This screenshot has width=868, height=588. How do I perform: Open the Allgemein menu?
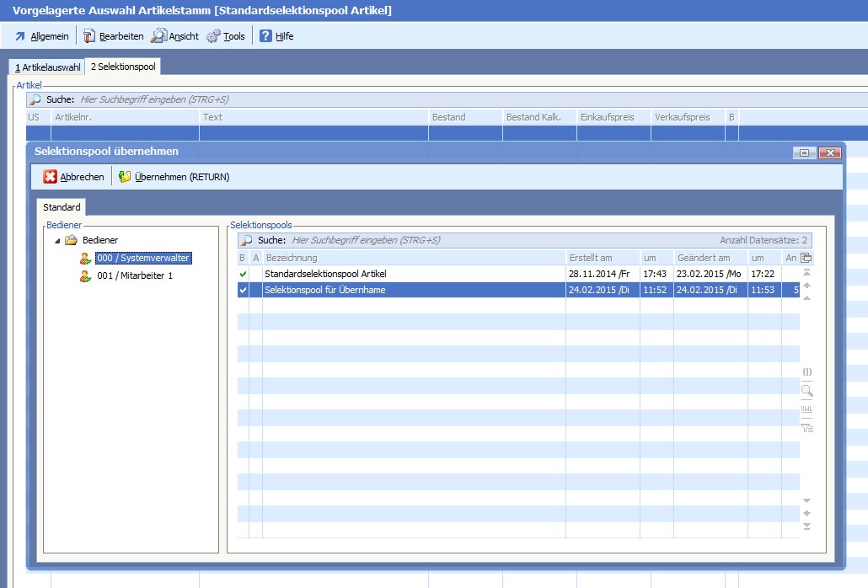click(x=41, y=36)
